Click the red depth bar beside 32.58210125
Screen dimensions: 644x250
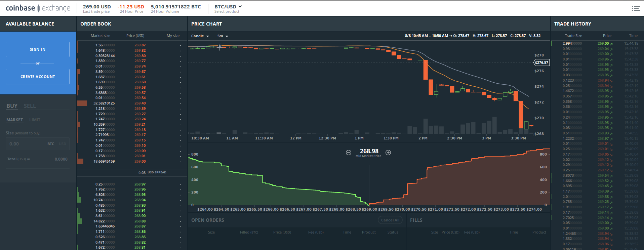click(x=82, y=103)
